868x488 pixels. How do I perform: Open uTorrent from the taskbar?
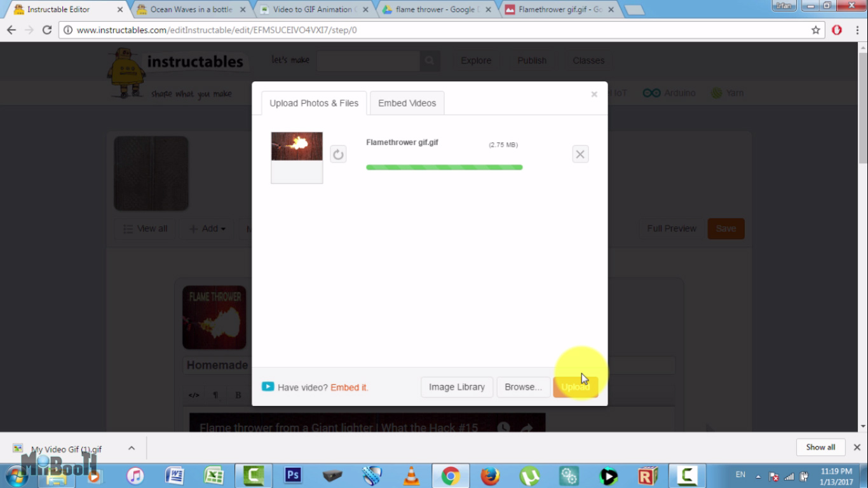530,475
